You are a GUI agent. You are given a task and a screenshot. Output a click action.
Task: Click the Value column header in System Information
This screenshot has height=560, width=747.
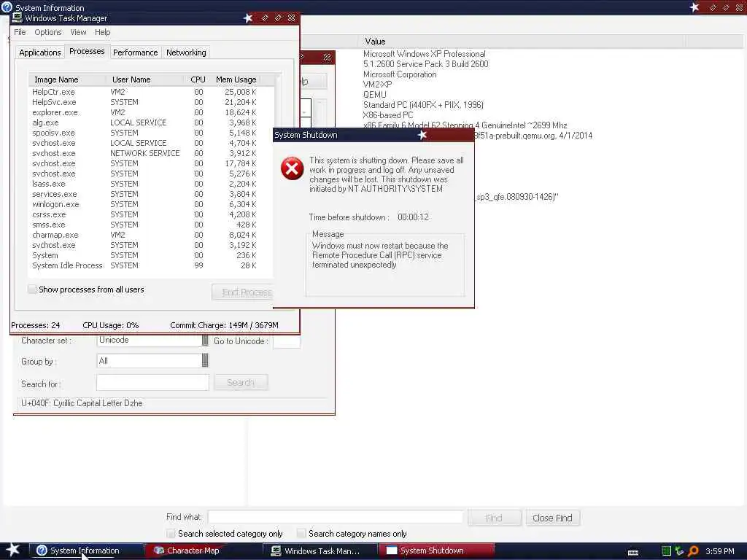[522, 42]
